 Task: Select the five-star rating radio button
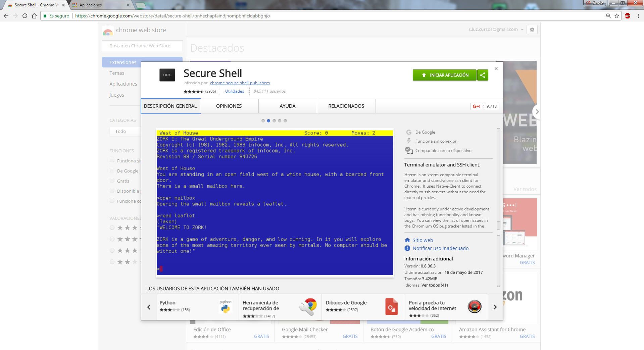(112, 228)
